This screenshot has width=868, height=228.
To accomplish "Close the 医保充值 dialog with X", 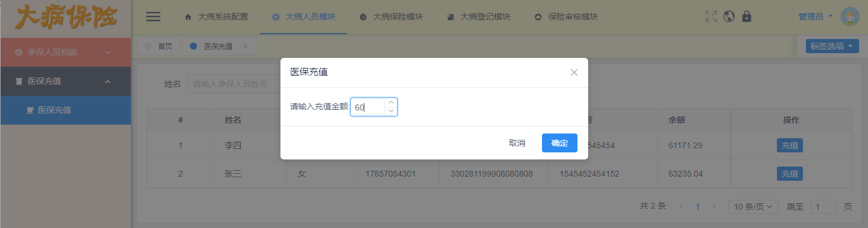I will pos(574,73).
